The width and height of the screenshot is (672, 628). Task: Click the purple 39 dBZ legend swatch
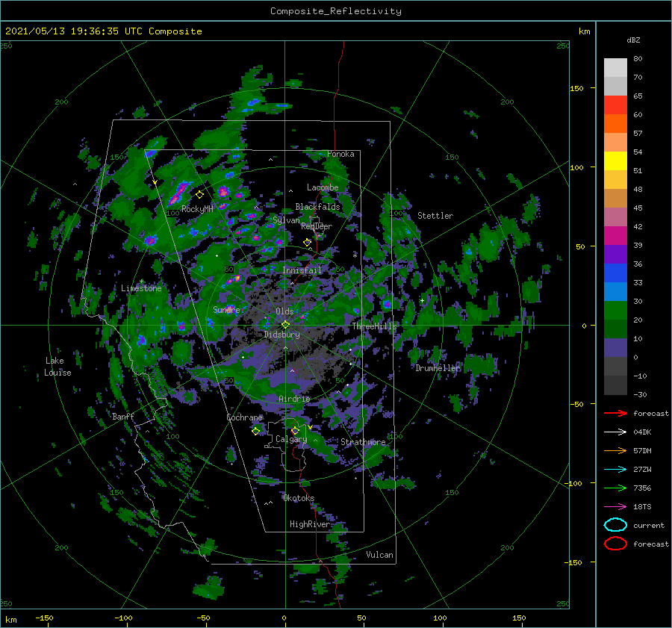point(615,255)
